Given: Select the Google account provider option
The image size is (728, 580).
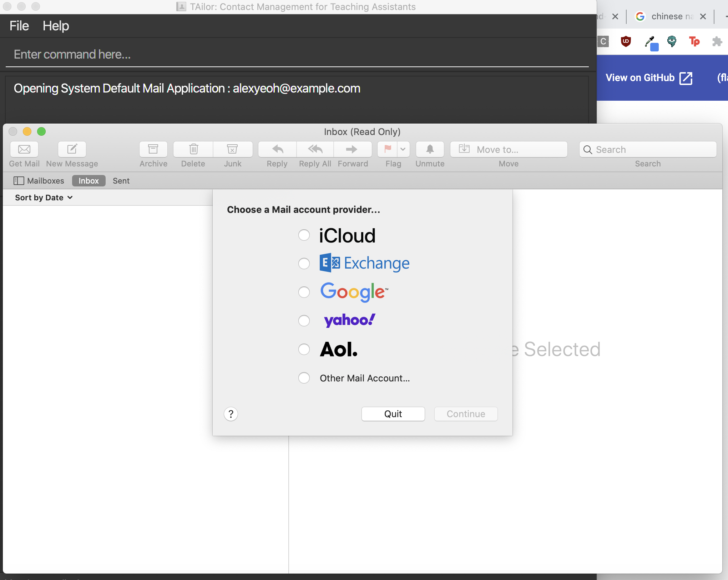Looking at the screenshot, I should pyautogui.click(x=304, y=292).
